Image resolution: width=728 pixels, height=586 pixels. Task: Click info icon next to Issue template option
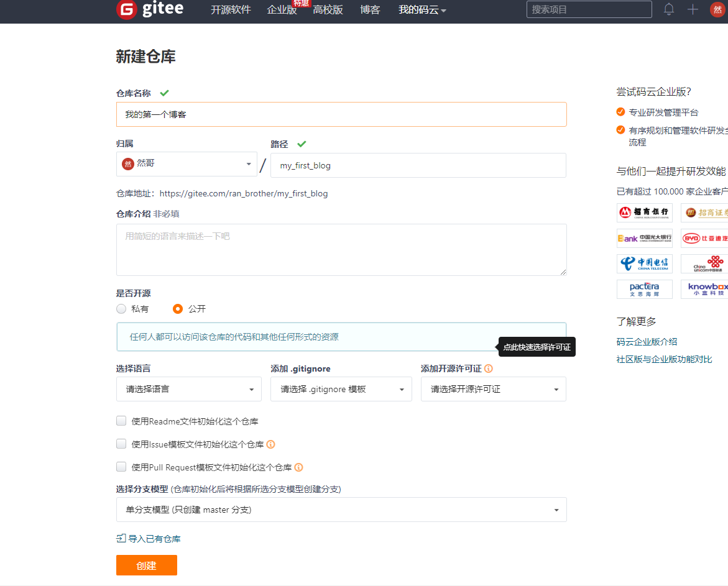270,444
